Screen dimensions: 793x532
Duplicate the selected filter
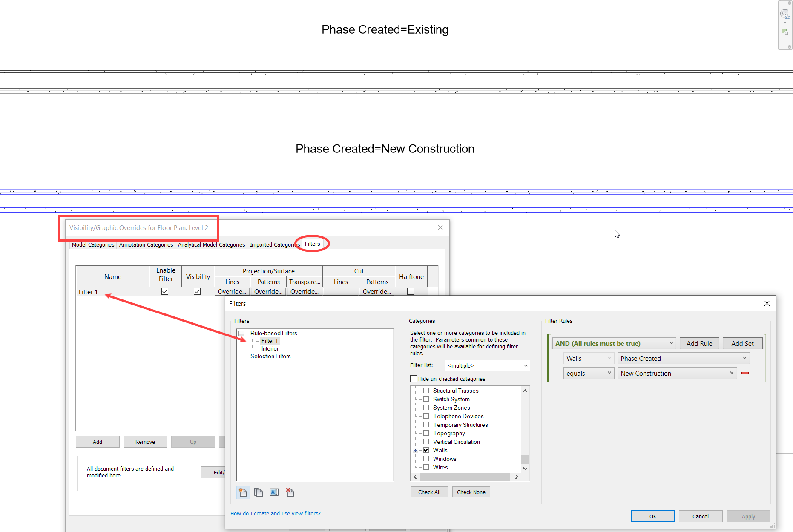click(x=259, y=492)
